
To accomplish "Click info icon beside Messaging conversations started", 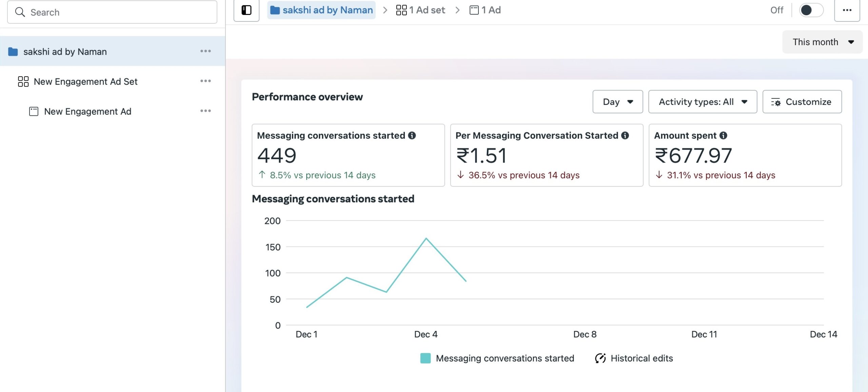I will [x=412, y=135].
